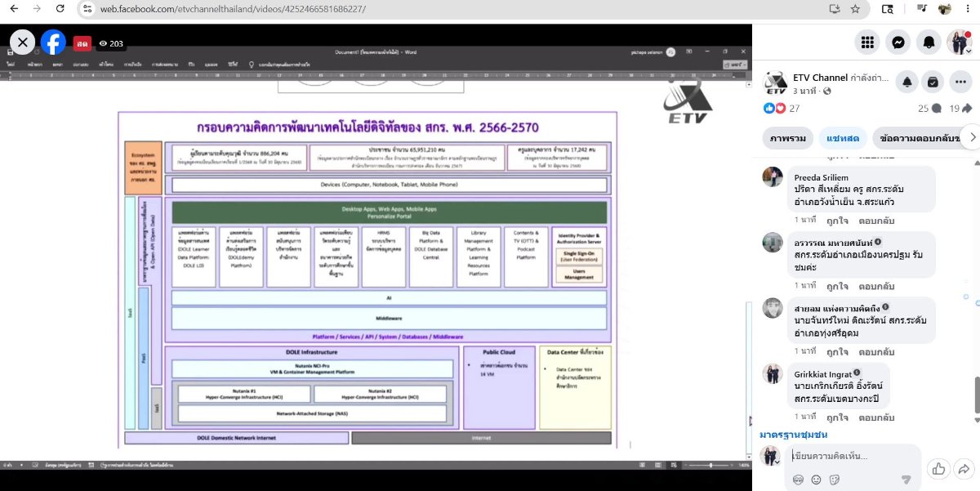Click the เขียนความคิดเห็น comment field
Viewport: 980px width, 491px height.
pos(853,456)
